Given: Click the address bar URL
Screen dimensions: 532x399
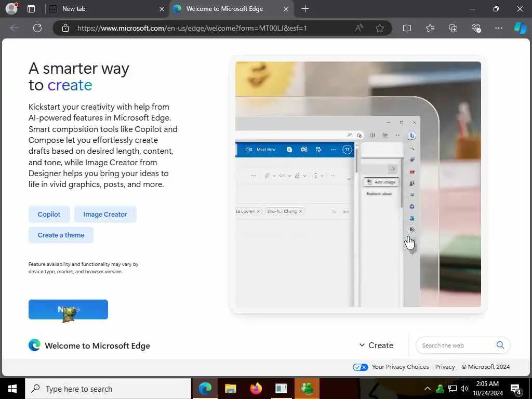Looking at the screenshot, I should [x=192, y=28].
